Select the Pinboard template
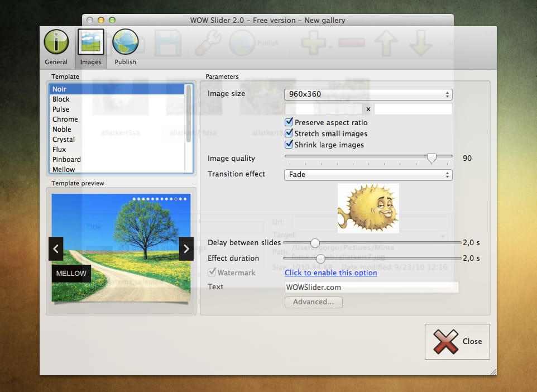This screenshot has height=392, width=537. pos(117,159)
